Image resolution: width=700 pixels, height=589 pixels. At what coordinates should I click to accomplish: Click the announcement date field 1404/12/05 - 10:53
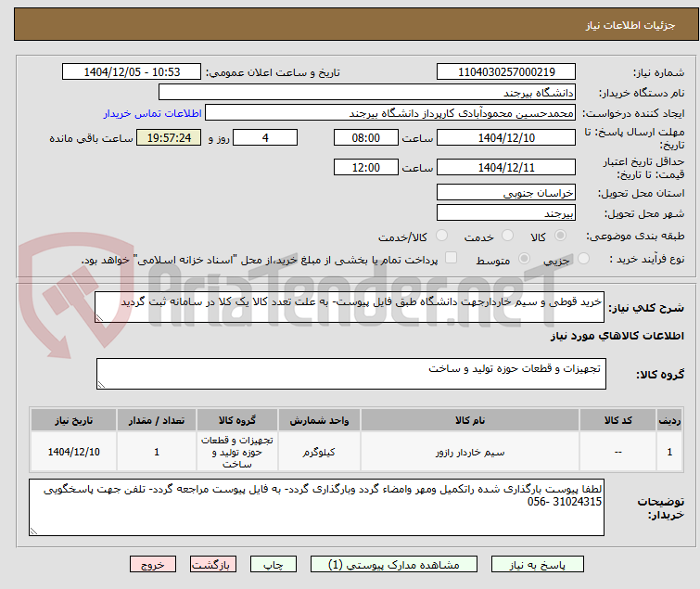point(132,72)
